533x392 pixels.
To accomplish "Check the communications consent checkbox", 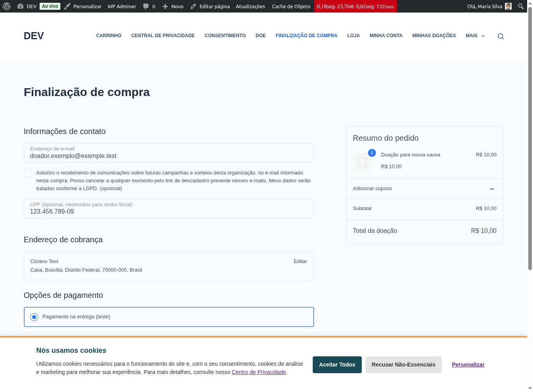I will pyautogui.click(x=28, y=173).
